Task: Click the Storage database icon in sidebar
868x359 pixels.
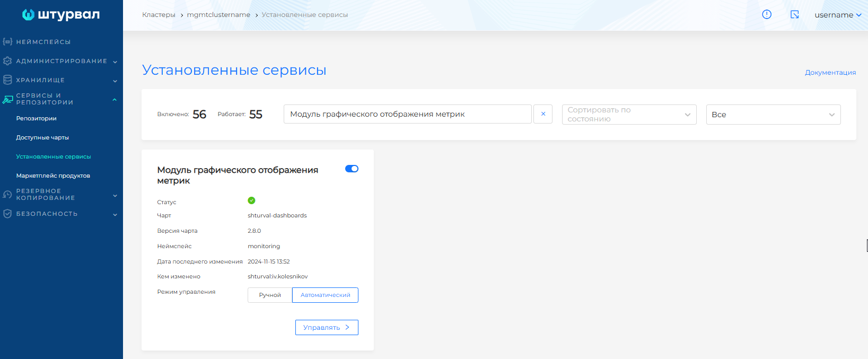Action: 7,80
